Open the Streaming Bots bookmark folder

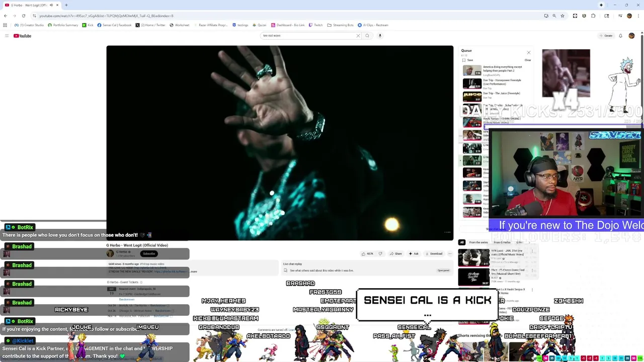click(x=341, y=25)
